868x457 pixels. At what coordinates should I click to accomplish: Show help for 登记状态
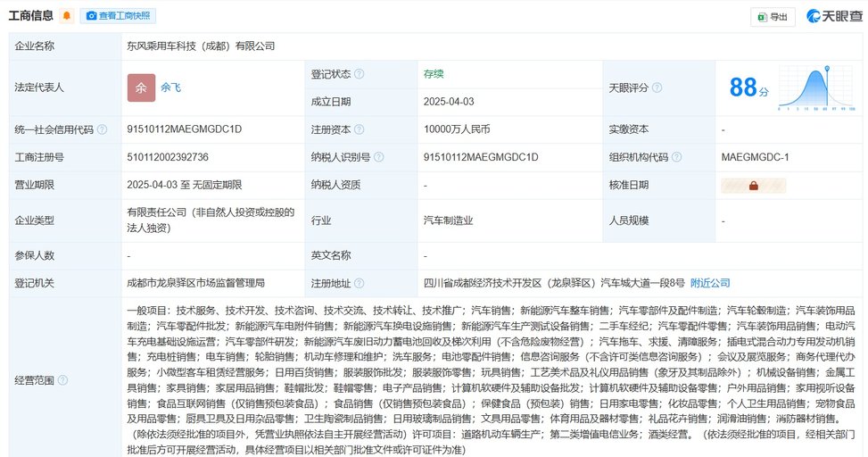click(x=360, y=74)
